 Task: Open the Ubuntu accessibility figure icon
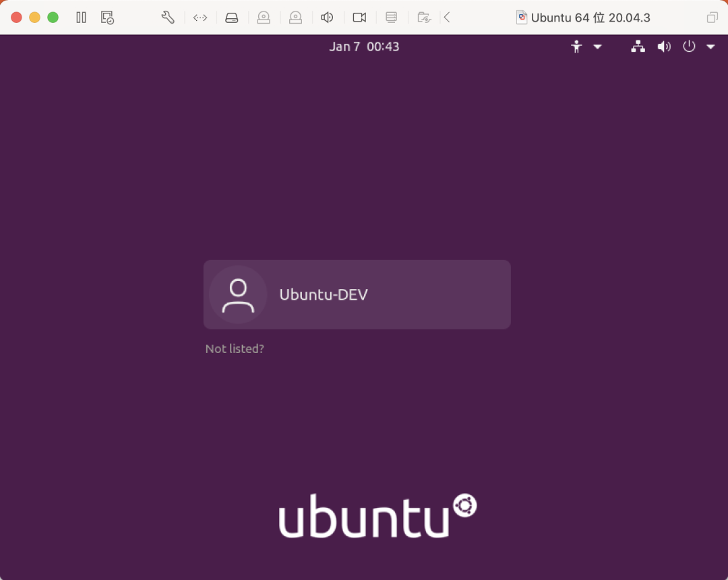(x=576, y=46)
